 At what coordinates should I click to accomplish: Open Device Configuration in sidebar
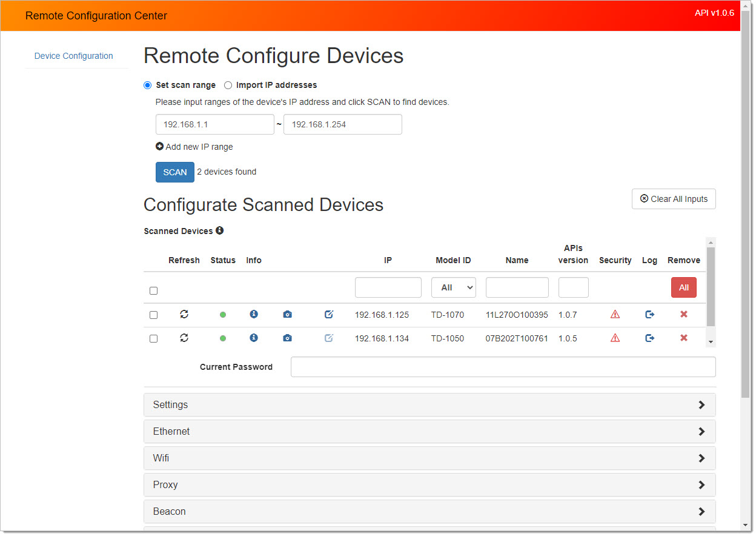click(74, 56)
